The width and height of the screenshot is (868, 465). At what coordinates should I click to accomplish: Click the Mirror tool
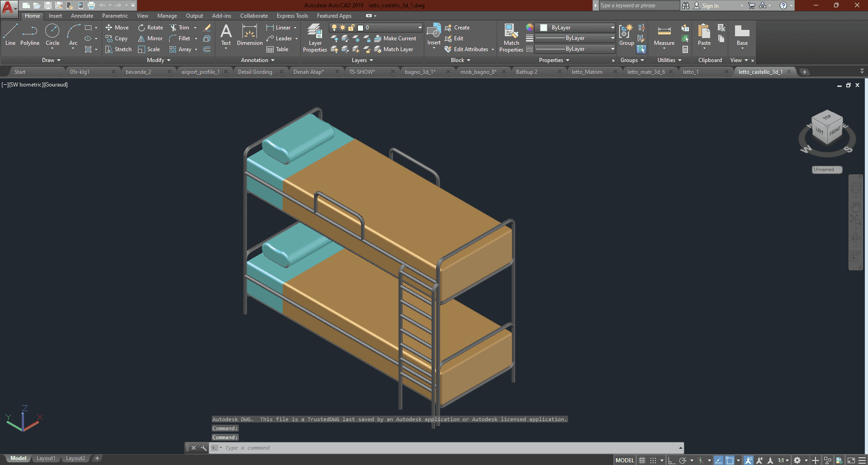150,38
